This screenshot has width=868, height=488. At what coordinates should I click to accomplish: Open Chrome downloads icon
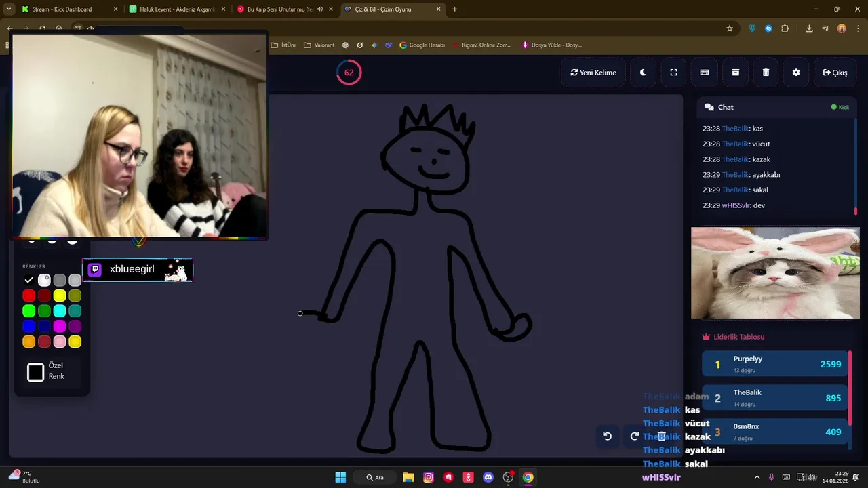(809, 28)
